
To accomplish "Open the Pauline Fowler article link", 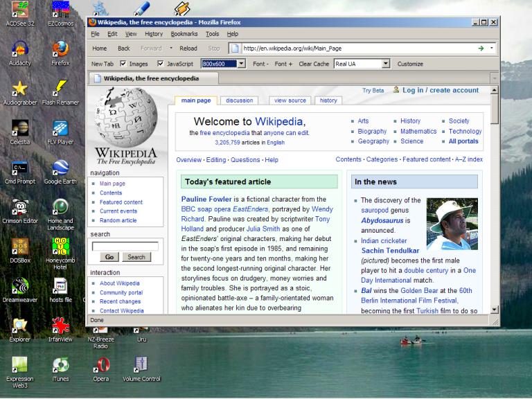I will tap(206, 199).
